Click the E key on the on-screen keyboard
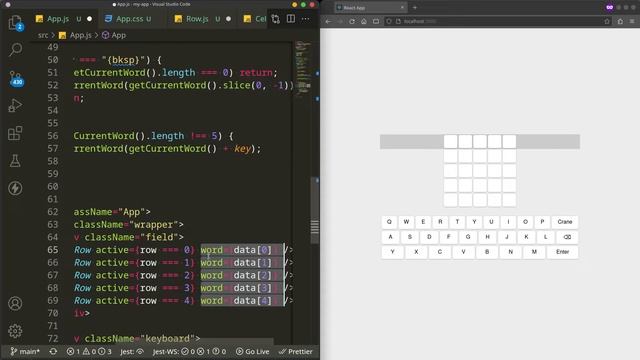640x360 pixels. 423,222
